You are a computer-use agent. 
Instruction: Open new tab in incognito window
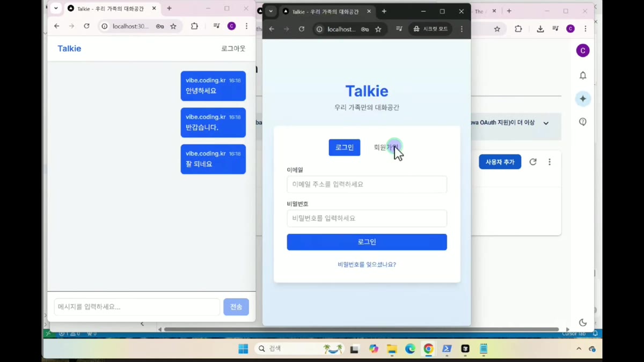point(384,11)
